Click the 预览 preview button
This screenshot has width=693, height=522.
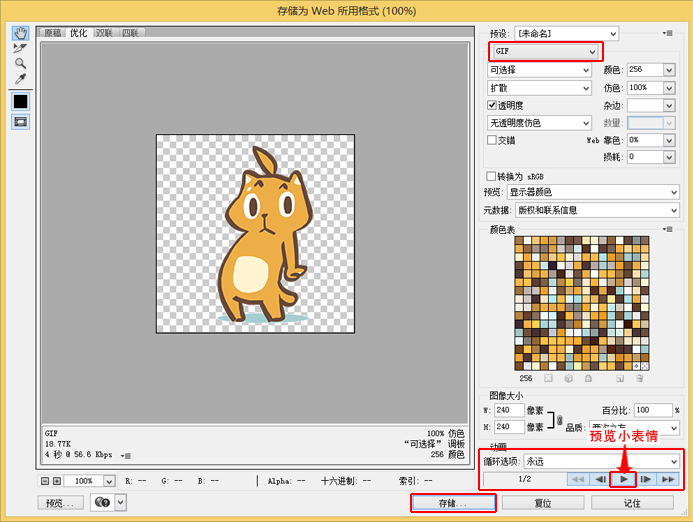tap(61, 503)
